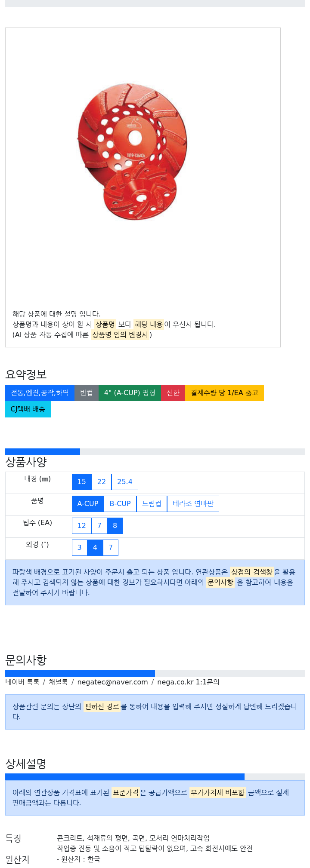Select B-CUP product type

(120, 503)
